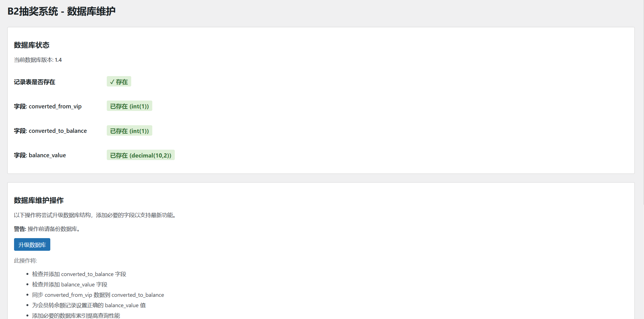Screen dimensions: 644x319
Task: Select the ✓ 存在 status badge
Action: pos(119,82)
